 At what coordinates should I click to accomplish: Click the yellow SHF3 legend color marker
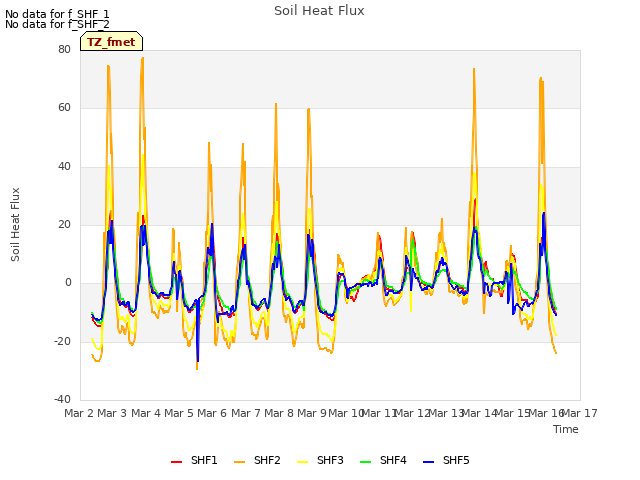pyautogui.click(x=302, y=461)
